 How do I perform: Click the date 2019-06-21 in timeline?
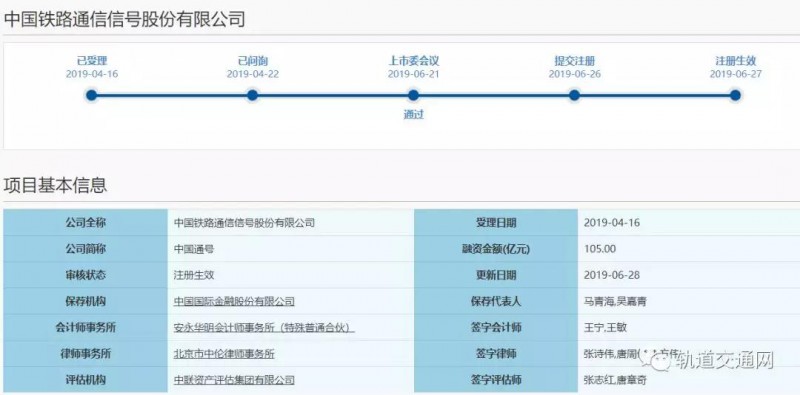[413, 75]
